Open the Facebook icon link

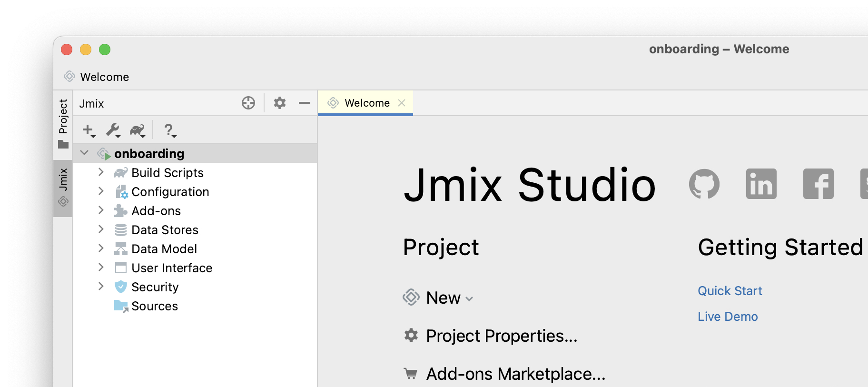tap(819, 184)
